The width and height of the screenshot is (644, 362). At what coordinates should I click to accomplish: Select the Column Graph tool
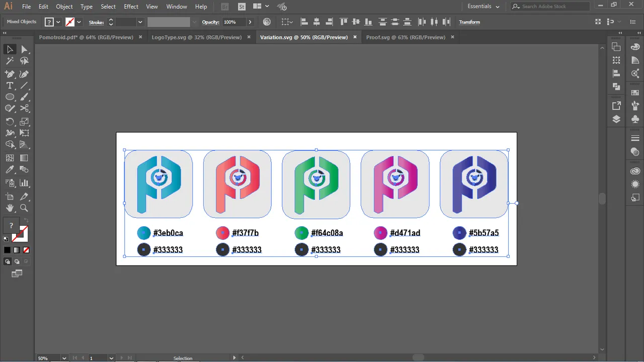point(24,183)
